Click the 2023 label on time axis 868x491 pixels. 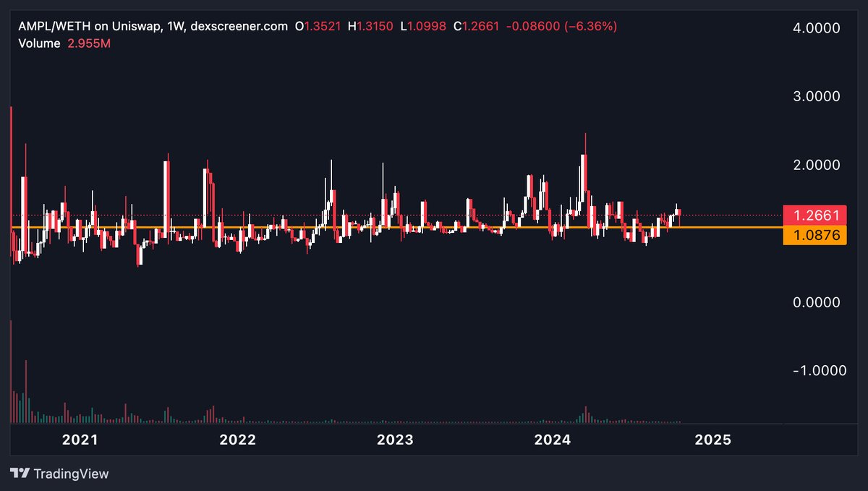pyautogui.click(x=395, y=440)
